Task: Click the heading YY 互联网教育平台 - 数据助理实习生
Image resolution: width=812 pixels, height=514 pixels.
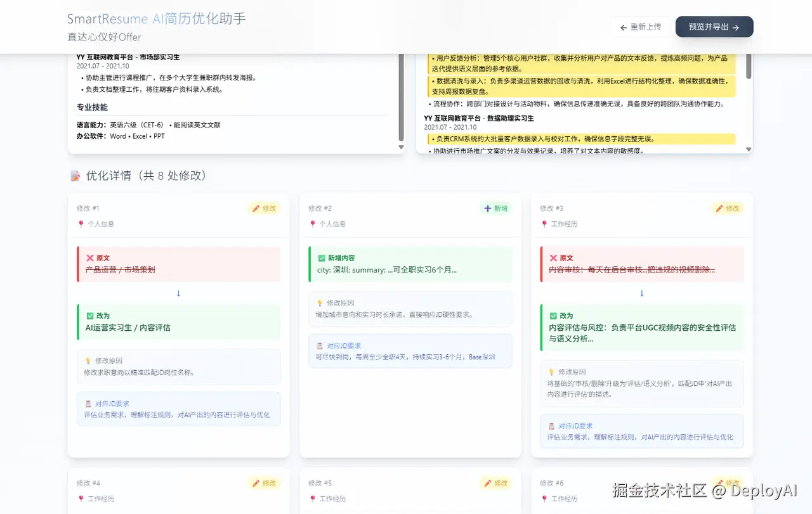Action: coord(479,118)
